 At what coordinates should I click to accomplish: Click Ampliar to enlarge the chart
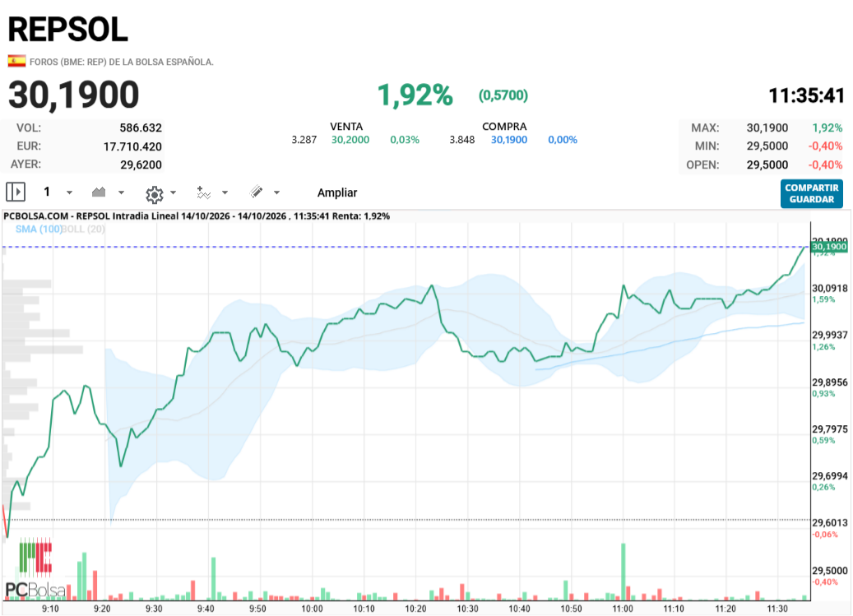tap(337, 192)
